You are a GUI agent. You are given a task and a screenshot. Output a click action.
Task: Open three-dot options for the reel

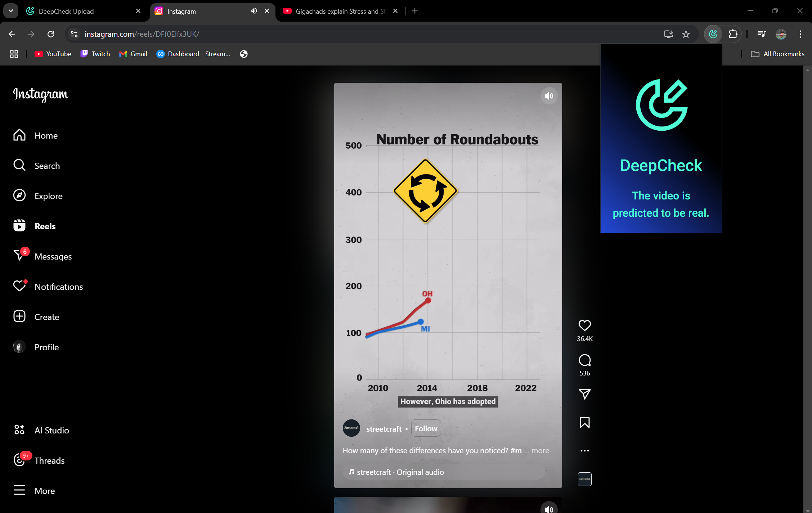584,451
